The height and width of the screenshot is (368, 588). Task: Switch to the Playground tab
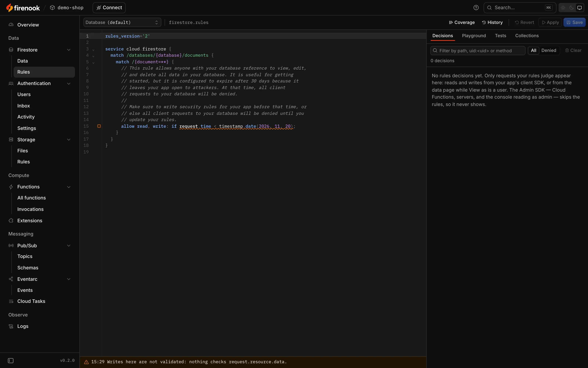point(474,36)
